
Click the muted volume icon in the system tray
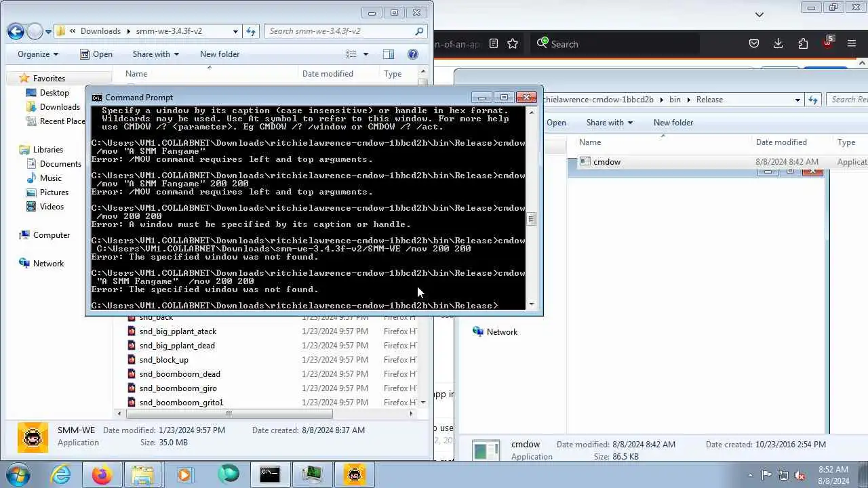point(800,475)
